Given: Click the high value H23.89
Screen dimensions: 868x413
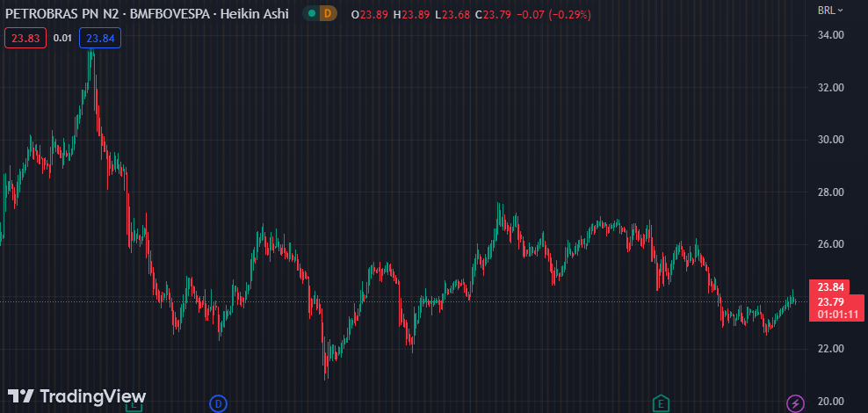Looking at the screenshot, I should point(411,14).
